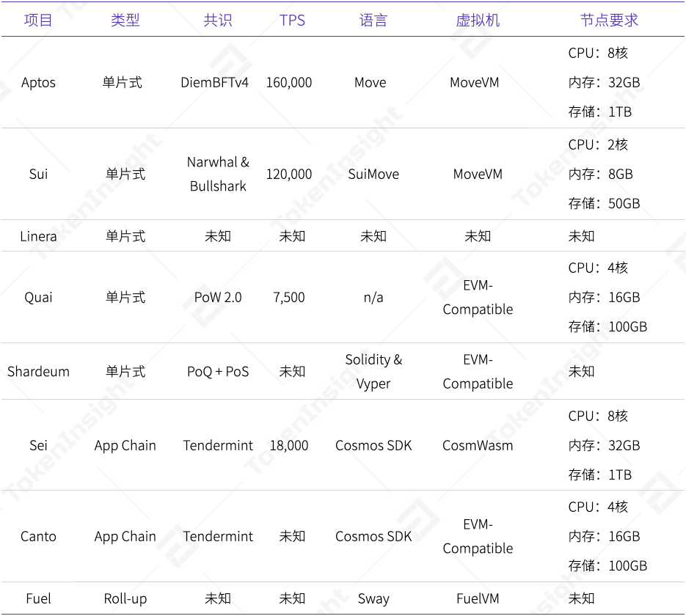Select the Sei project name cell
The height and width of the screenshot is (616, 686).
38,445
